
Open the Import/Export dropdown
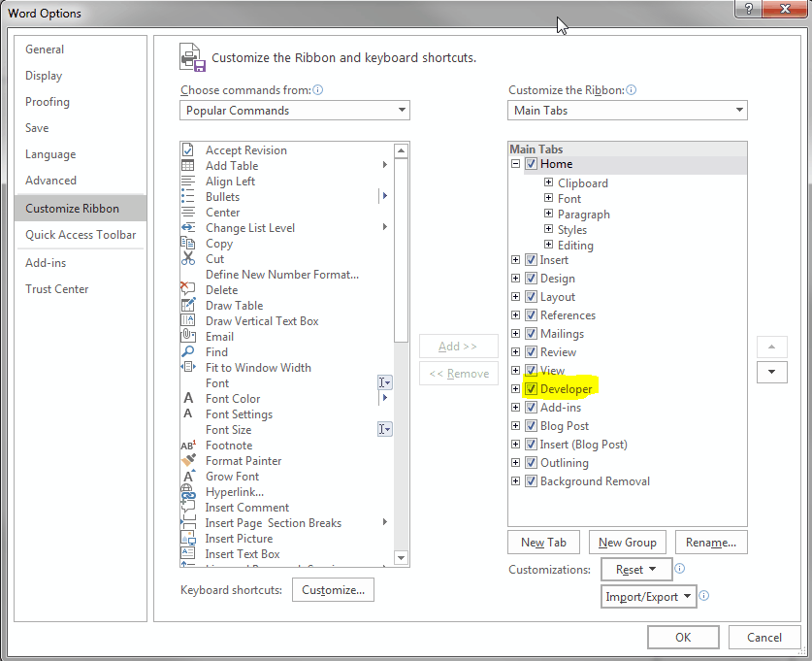pos(648,597)
